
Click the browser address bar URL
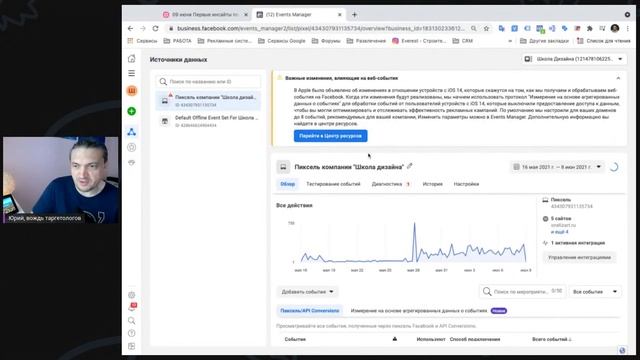(x=320, y=29)
